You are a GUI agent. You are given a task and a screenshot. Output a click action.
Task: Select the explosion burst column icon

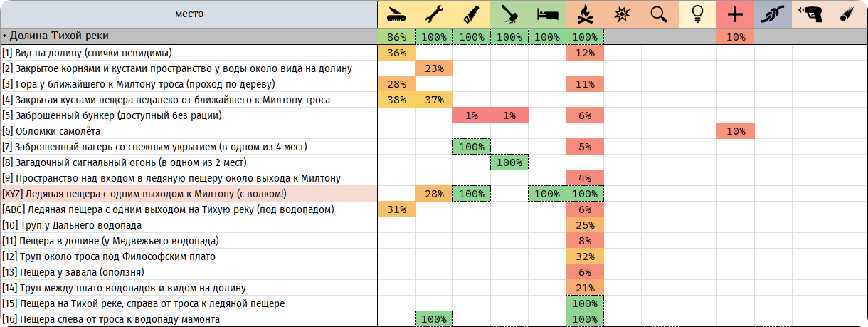(623, 14)
